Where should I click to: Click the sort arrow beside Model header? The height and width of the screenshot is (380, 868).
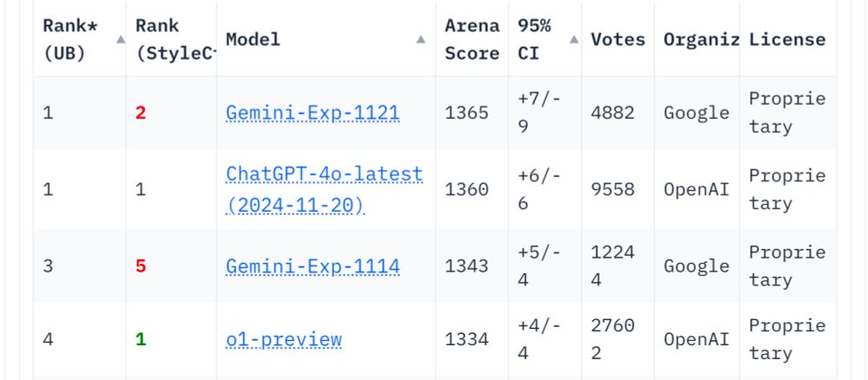pos(421,40)
